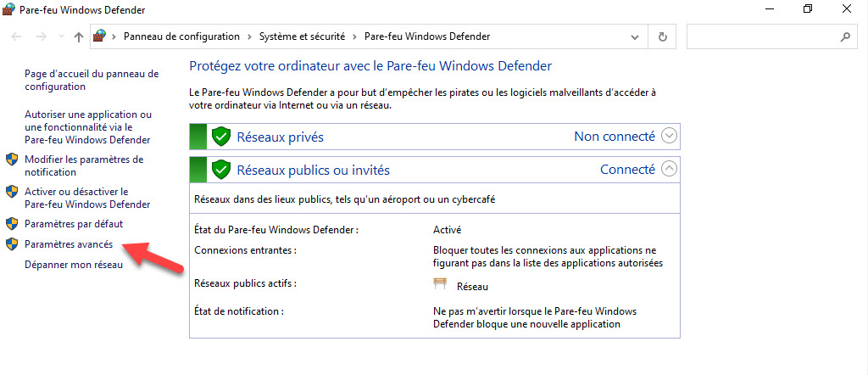Open Modifier les paramètres de notification
Viewport: 868px width, 375px height.
(x=84, y=165)
